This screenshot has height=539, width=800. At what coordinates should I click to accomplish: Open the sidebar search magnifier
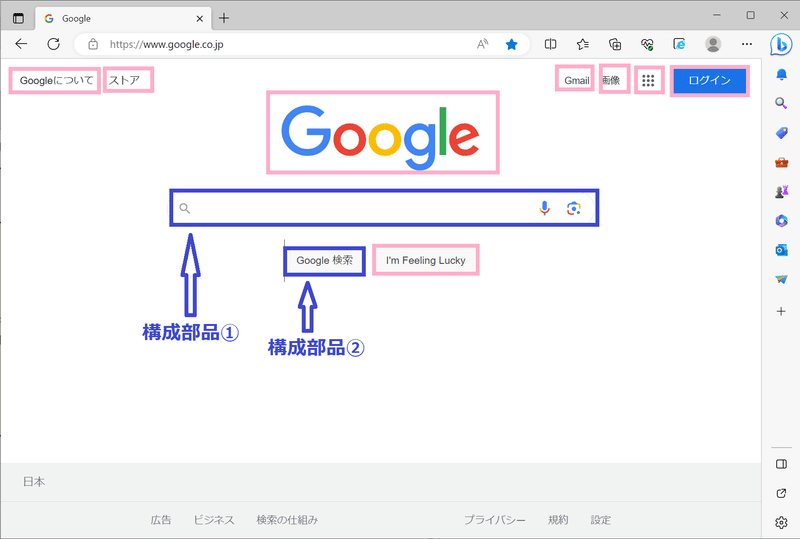pos(781,104)
